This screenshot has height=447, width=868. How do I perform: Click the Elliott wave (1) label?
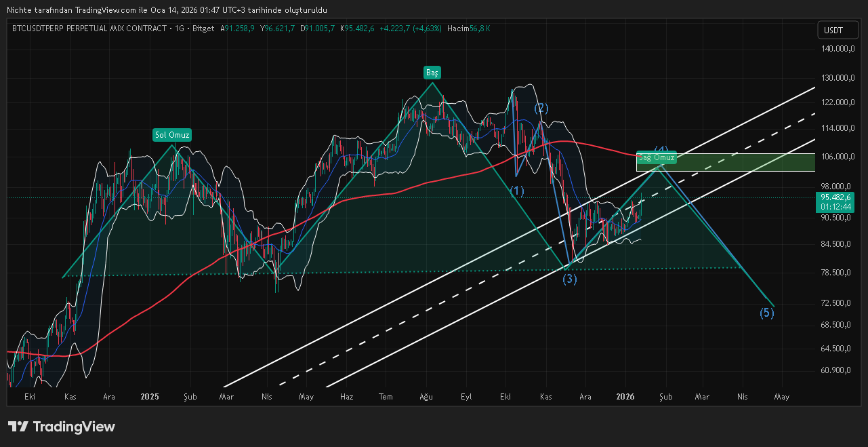[517, 191]
